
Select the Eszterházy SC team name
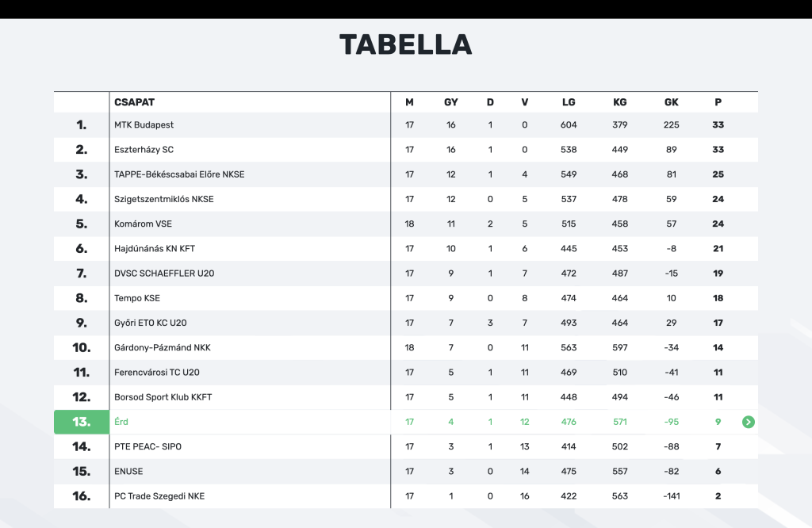(x=144, y=150)
